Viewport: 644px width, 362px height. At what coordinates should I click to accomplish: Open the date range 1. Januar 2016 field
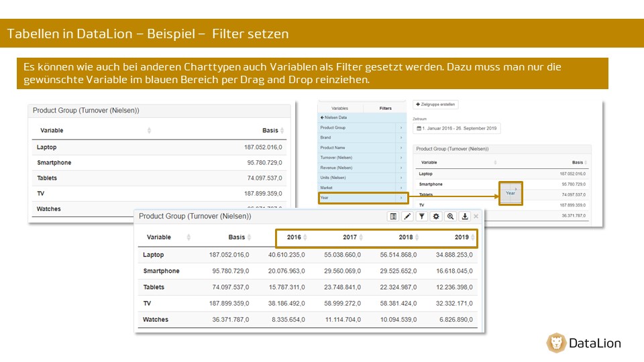[456, 129]
